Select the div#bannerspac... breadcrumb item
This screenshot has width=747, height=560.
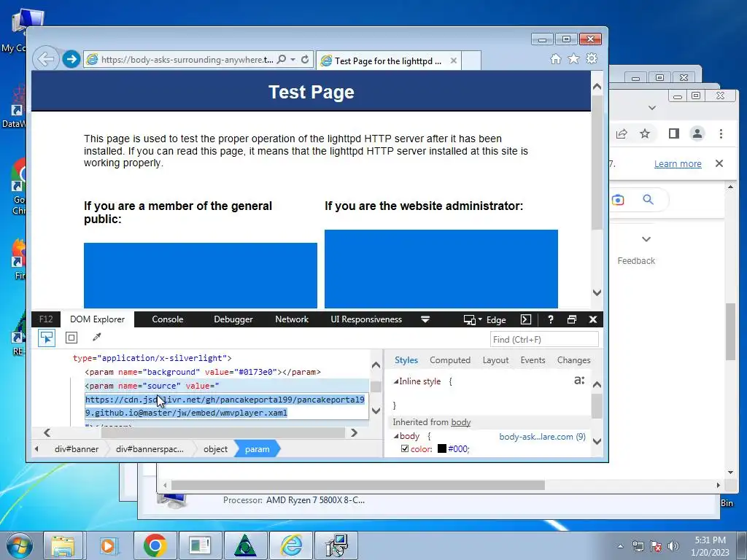coord(150,449)
